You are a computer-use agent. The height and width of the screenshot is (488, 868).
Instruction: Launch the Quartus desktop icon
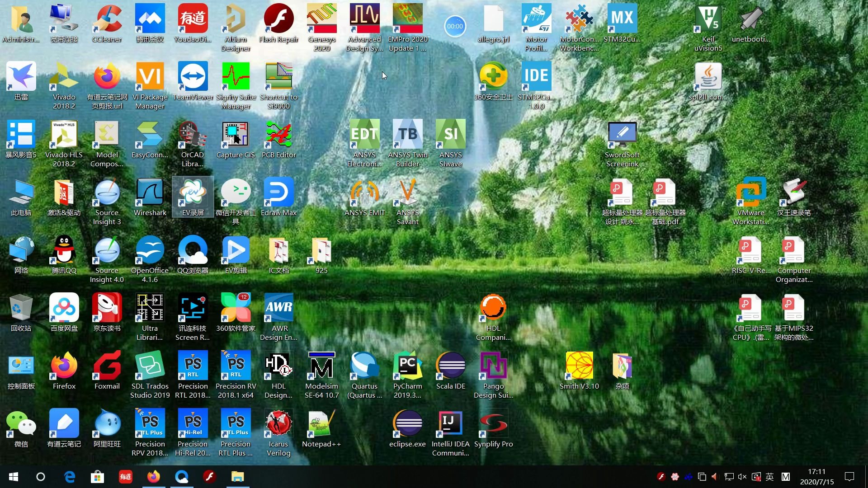point(364,375)
